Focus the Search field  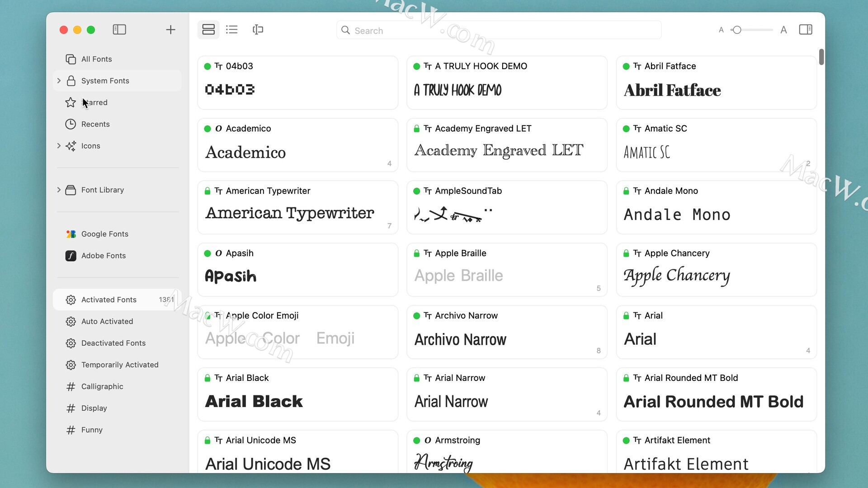pos(499,30)
